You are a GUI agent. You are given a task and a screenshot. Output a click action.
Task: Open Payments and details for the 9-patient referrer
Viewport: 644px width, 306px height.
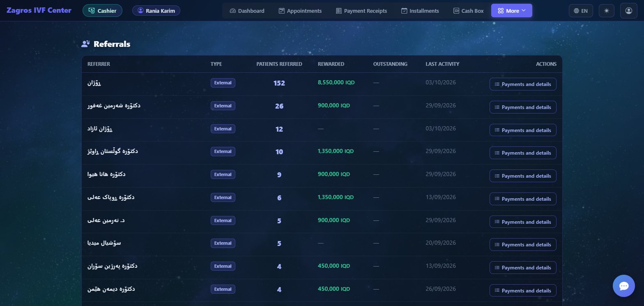click(523, 176)
